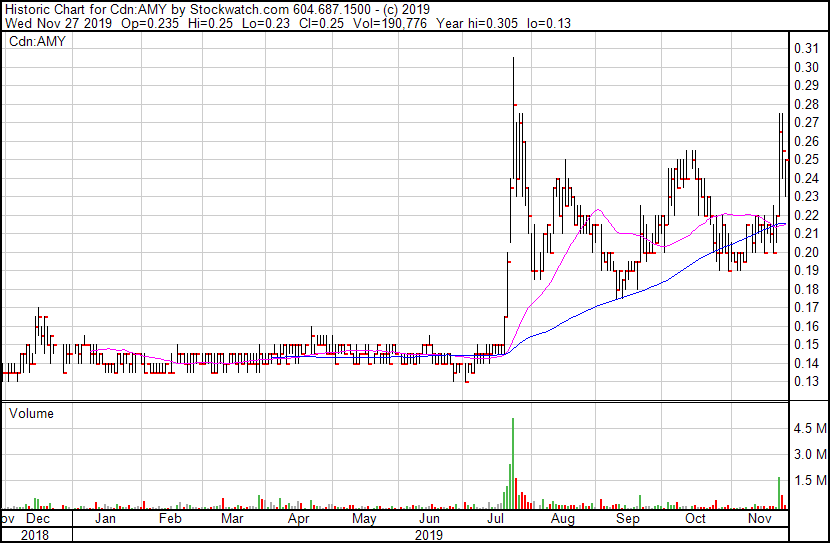The height and width of the screenshot is (543, 830).
Task: Click the 'Aug' month label
Action: 563,518
